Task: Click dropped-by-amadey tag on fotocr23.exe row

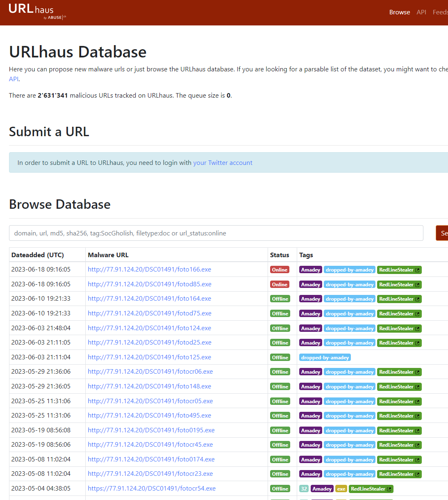Action: click(350, 474)
